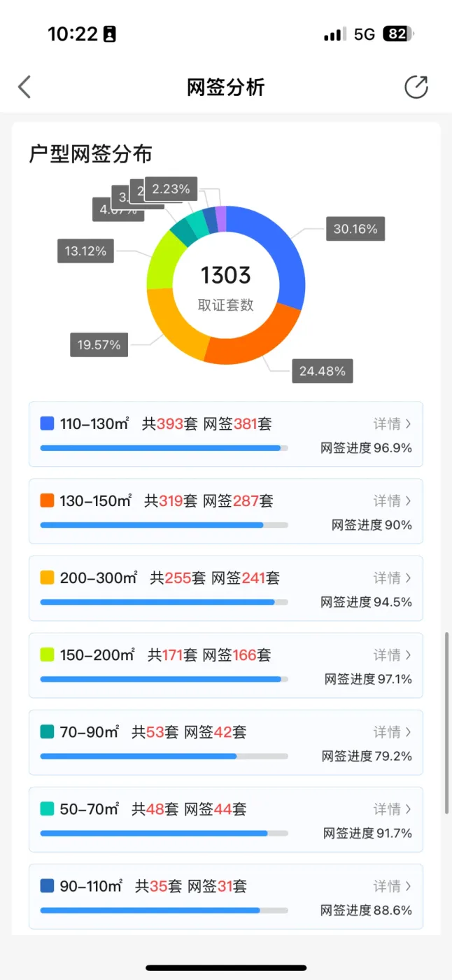Click the 90-110㎡ progress bar
The image size is (452, 980).
pos(164,910)
